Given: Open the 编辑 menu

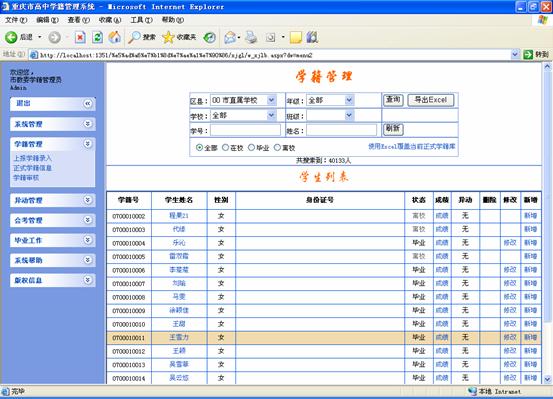Looking at the screenshot, I should (47, 20).
